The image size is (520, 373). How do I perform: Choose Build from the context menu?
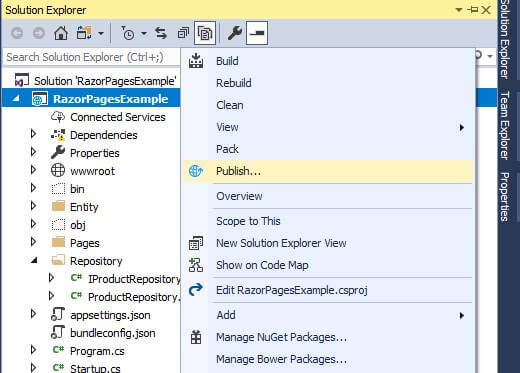point(328,61)
